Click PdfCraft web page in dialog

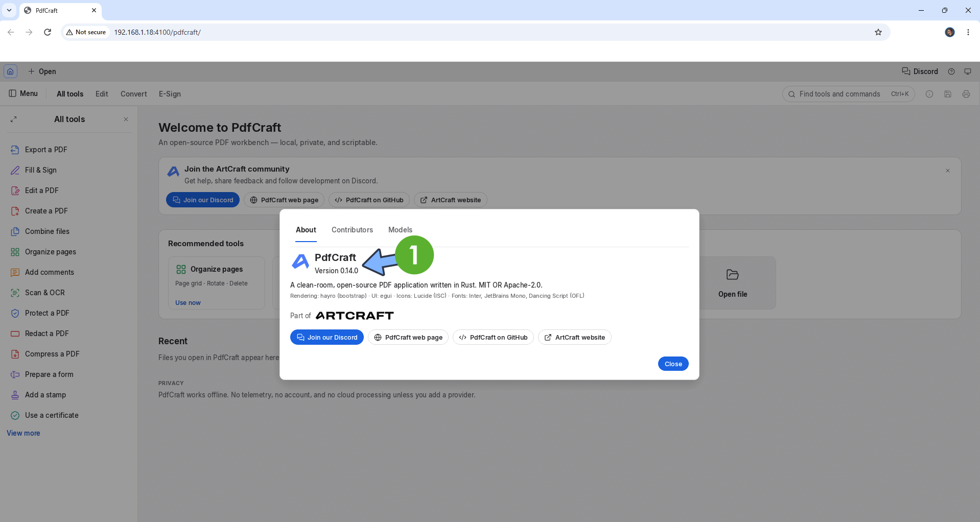click(408, 337)
